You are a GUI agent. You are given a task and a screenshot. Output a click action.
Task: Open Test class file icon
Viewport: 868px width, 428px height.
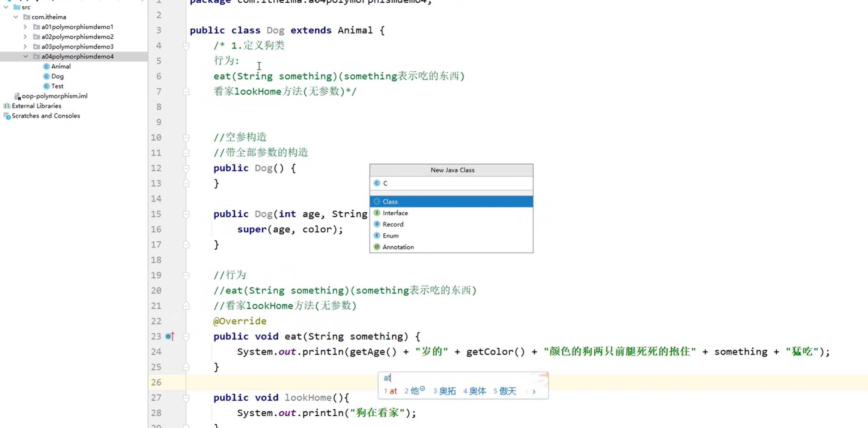point(47,86)
